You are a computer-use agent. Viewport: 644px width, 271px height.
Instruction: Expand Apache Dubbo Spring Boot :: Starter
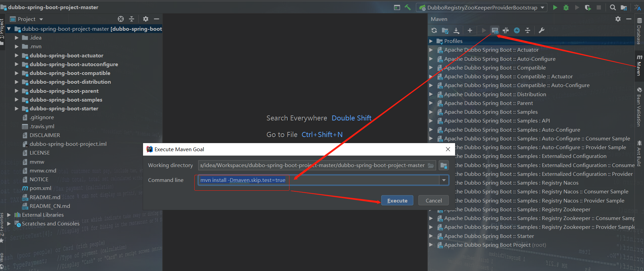click(x=431, y=236)
